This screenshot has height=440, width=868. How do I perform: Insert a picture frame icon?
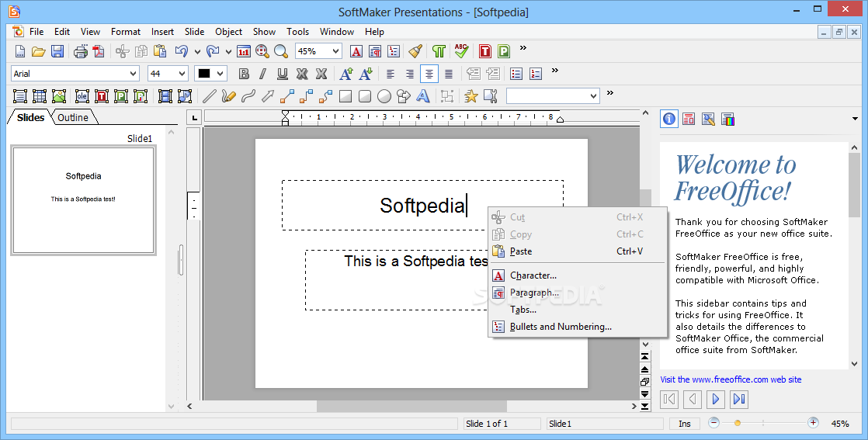[59, 96]
